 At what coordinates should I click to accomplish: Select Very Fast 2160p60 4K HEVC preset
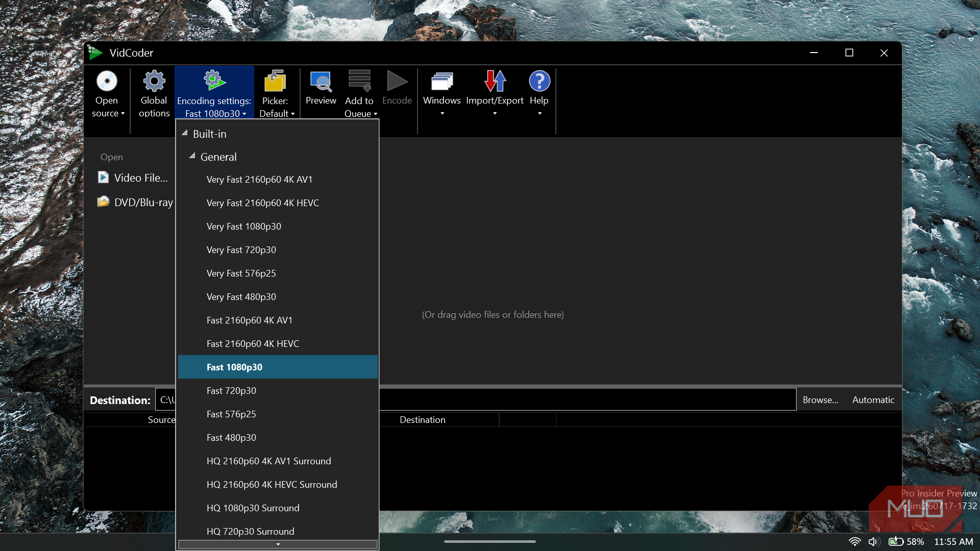(x=278, y=203)
